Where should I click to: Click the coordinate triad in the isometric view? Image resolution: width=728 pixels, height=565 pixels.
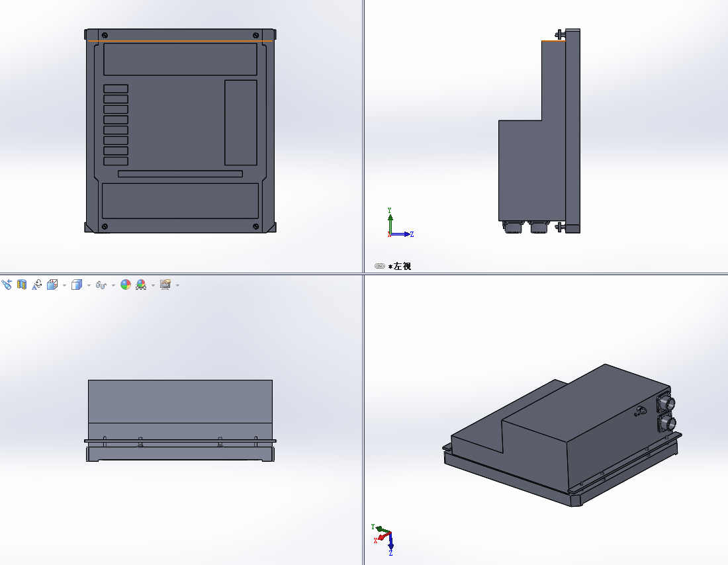[383, 539]
